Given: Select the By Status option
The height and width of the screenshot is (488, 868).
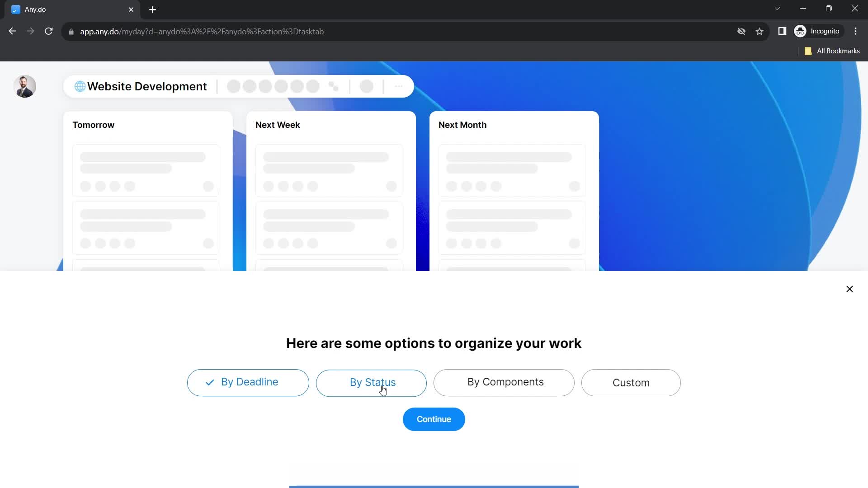Looking at the screenshot, I should coord(373,383).
